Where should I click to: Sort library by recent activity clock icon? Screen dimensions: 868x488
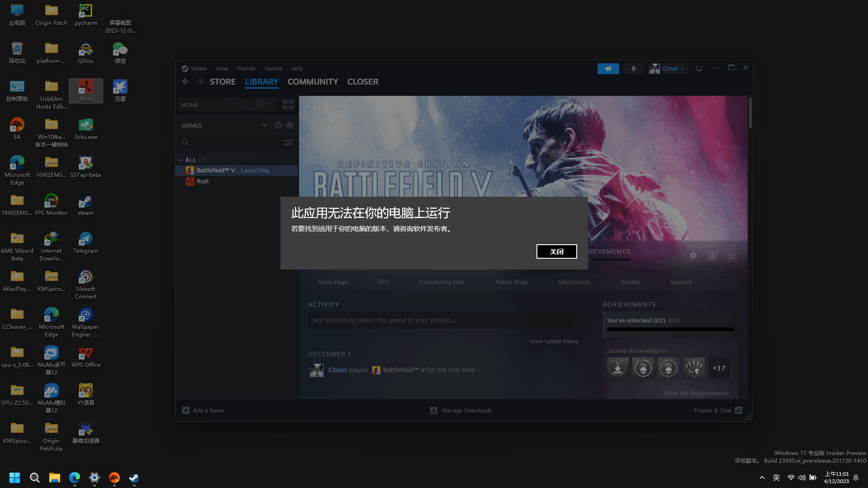point(278,125)
